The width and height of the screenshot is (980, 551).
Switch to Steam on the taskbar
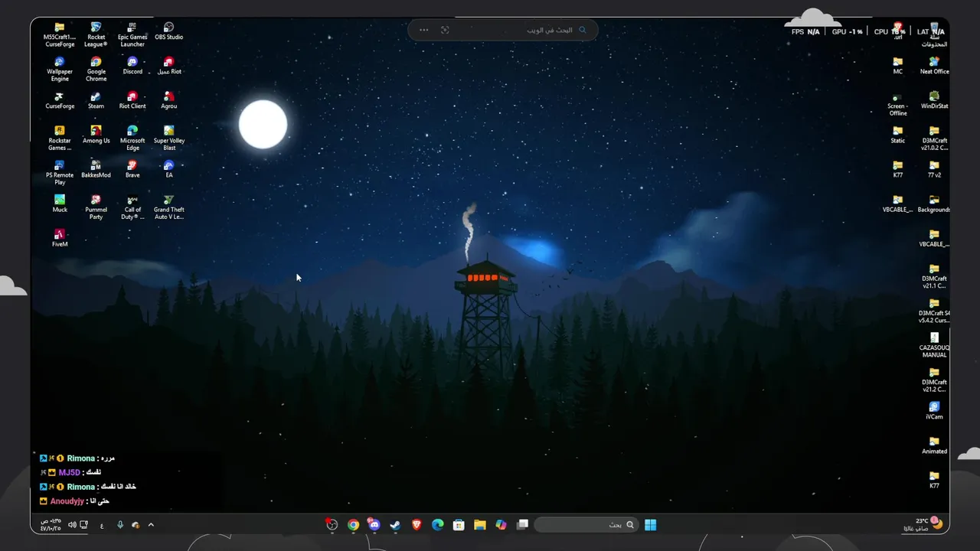click(x=395, y=524)
